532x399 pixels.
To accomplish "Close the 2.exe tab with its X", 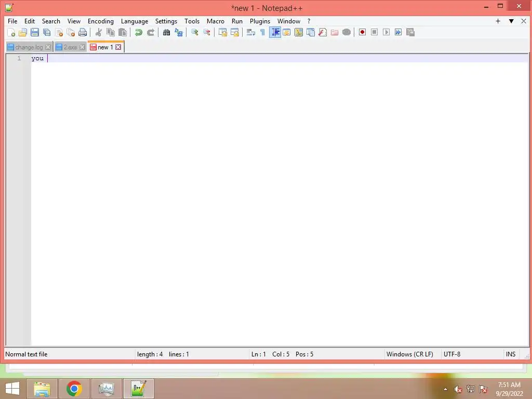I will tap(82, 47).
